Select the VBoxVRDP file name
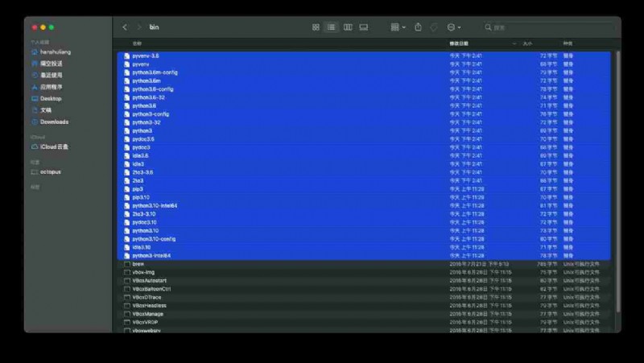This screenshot has width=644, height=363. (146, 322)
